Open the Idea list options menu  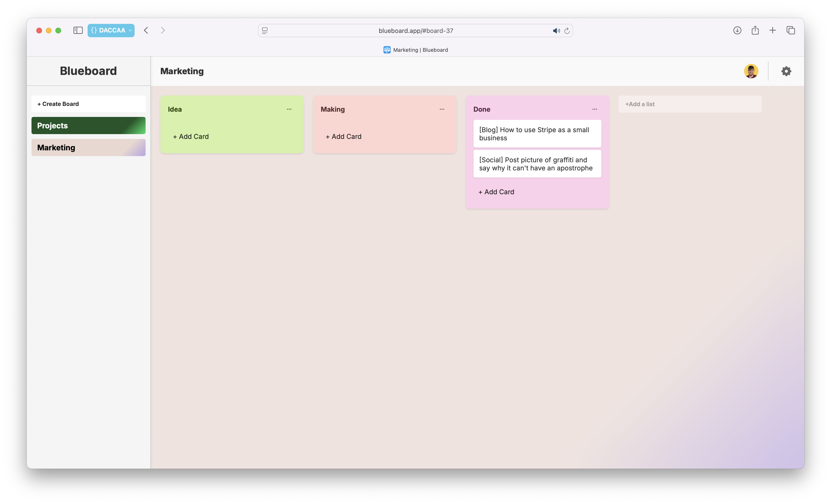289,109
